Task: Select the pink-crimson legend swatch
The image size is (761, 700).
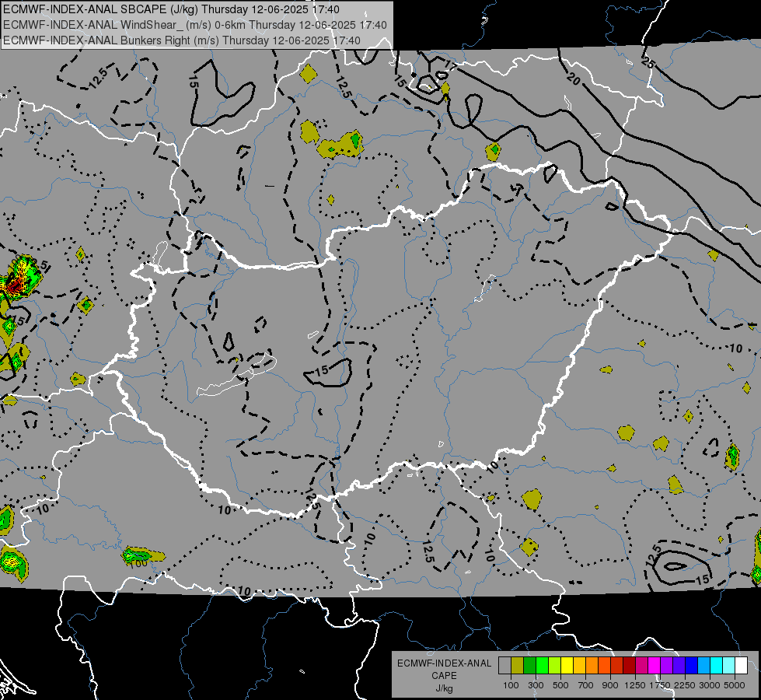Action: click(641, 666)
